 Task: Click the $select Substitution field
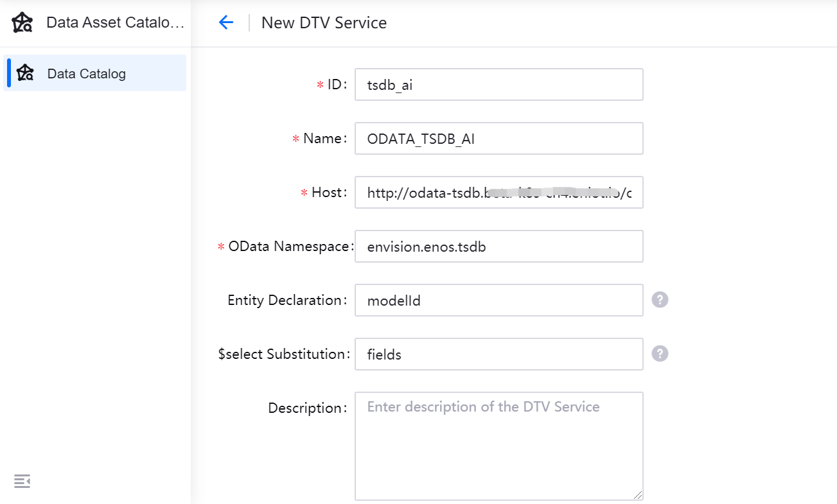click(x=499, y=354)
